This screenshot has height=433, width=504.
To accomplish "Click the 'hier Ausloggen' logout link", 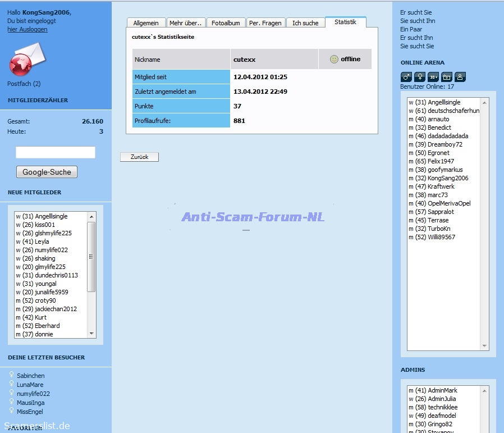I will tap(28, 29).
